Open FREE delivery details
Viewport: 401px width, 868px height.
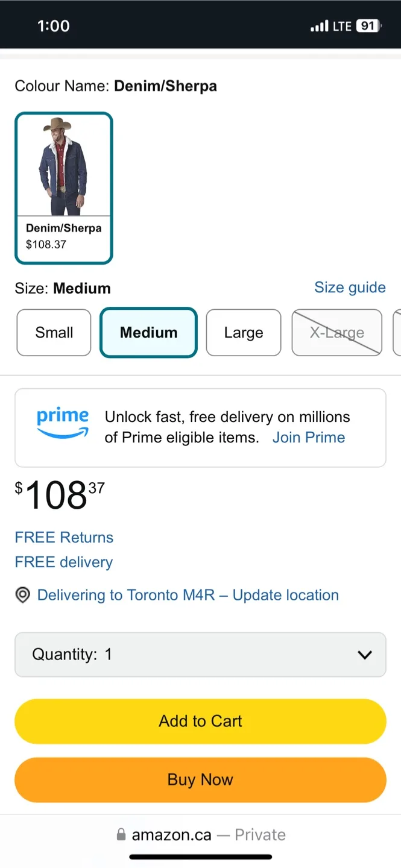64,562
